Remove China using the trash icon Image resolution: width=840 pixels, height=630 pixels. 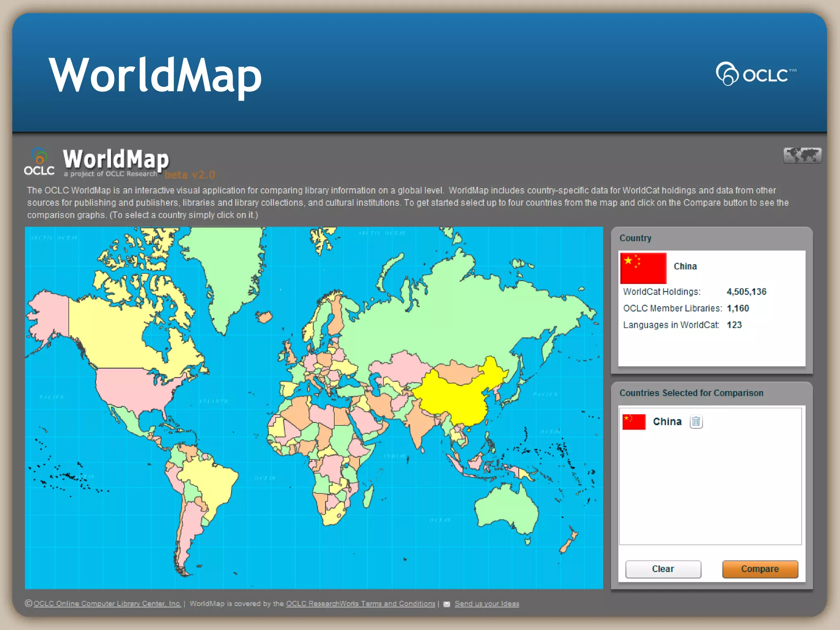[696, 422]
